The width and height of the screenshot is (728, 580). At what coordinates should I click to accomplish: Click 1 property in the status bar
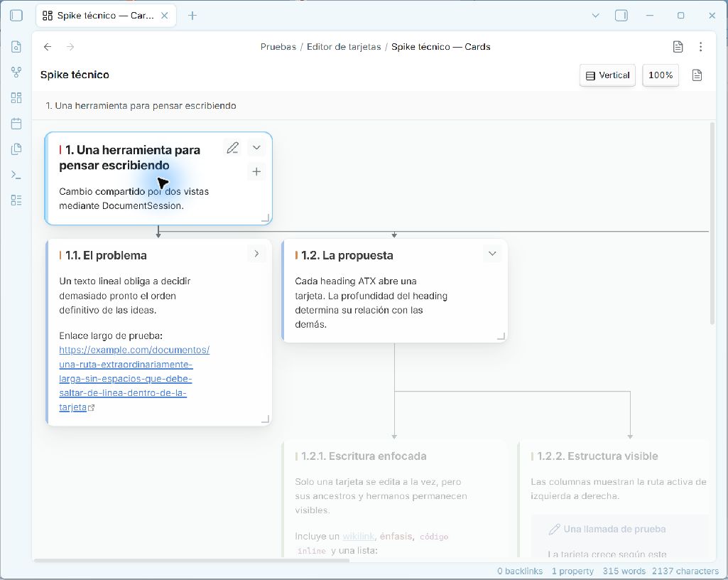(572, 571)
